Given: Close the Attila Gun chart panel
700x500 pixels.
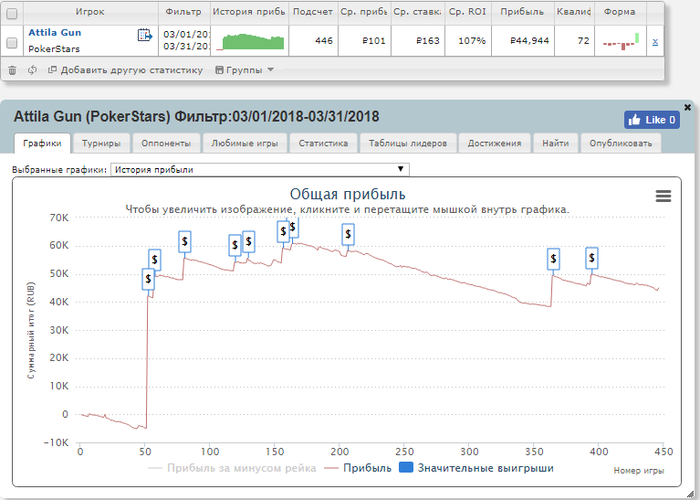Looking at the screenshot, I should [x=688, y=107].
